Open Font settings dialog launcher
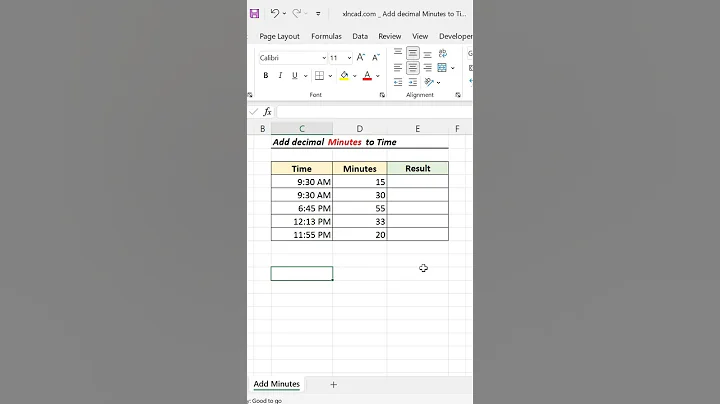Viewport: 720px width, 404px height. tap(382, 95)
